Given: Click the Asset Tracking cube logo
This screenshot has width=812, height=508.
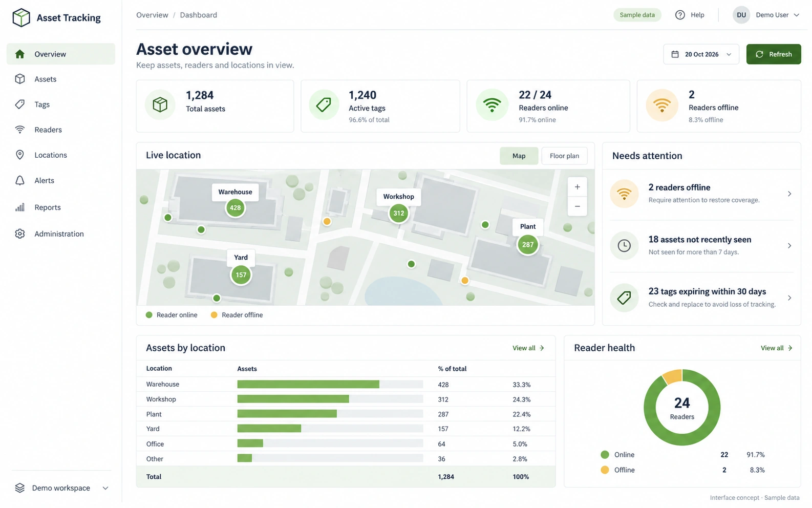Looking at the screenshot, I should point(21,17).
